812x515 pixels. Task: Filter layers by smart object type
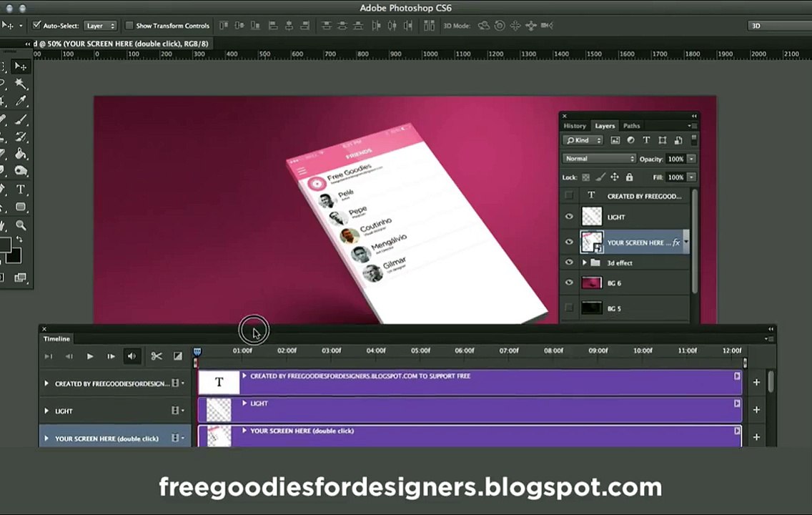[x=678, y=140]
